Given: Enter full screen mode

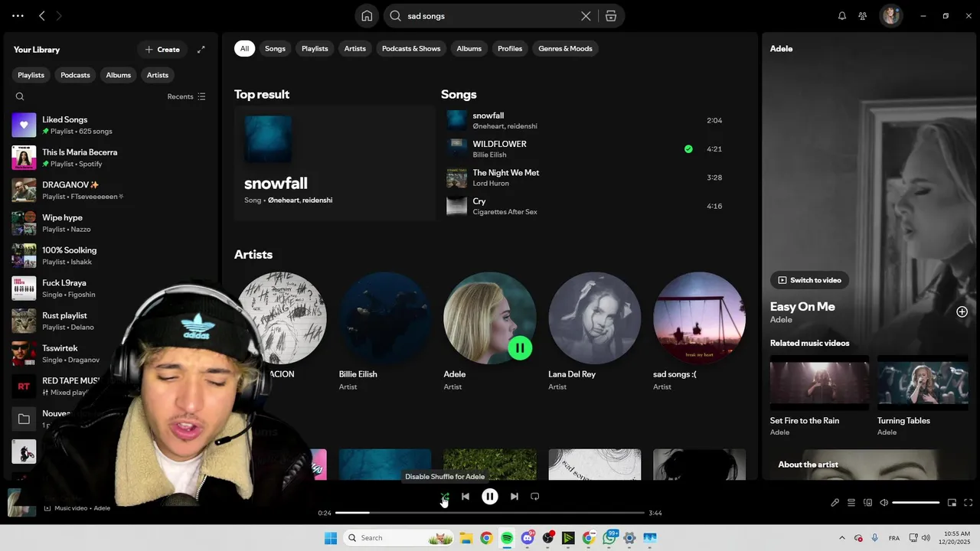Looking at the screenshot, I should point(968,503).
